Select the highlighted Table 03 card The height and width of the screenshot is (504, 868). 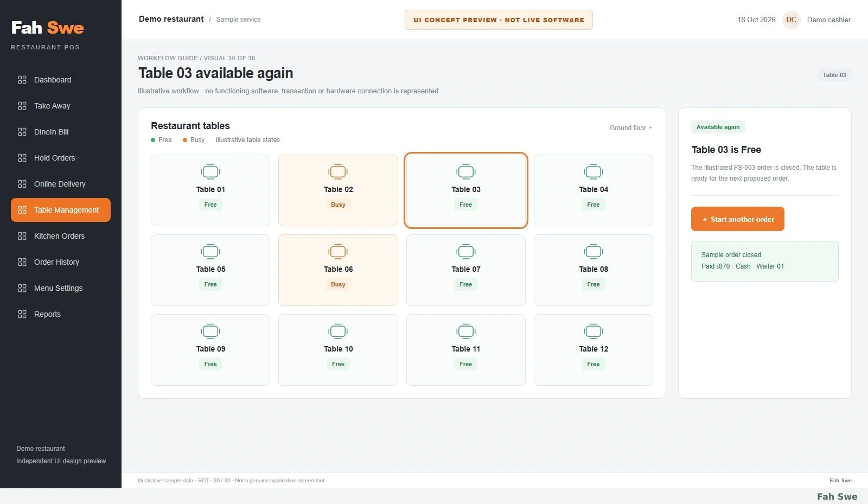pos(466,190)
